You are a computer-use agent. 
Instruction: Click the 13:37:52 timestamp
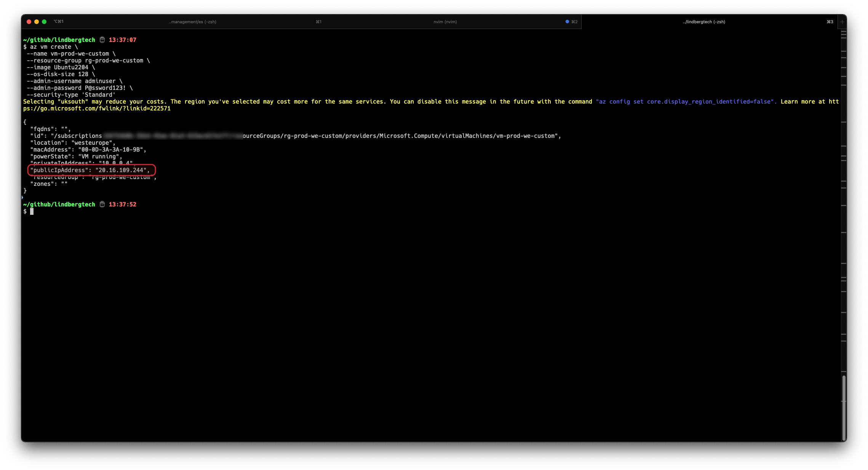pyautogui.click(x=122, y=204)
